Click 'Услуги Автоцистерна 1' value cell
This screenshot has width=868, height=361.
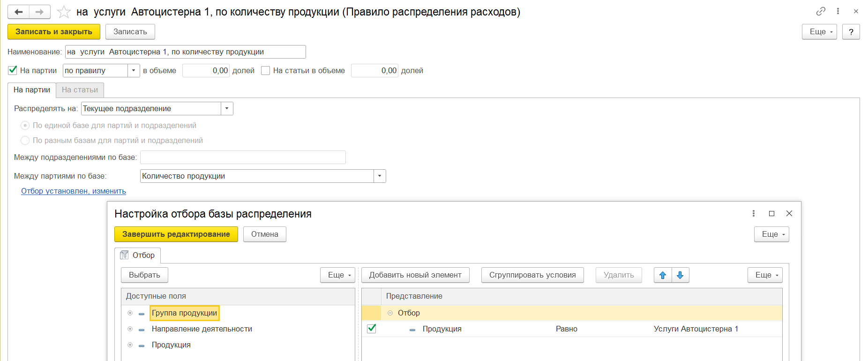click(x=696, y=329)
